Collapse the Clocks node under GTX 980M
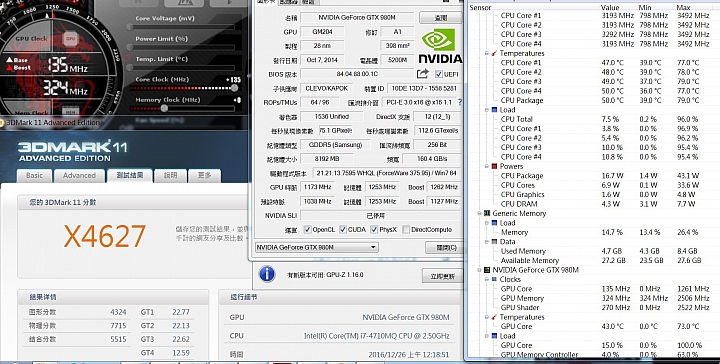Viewport: 720px width, 364px height. (487, 279)
